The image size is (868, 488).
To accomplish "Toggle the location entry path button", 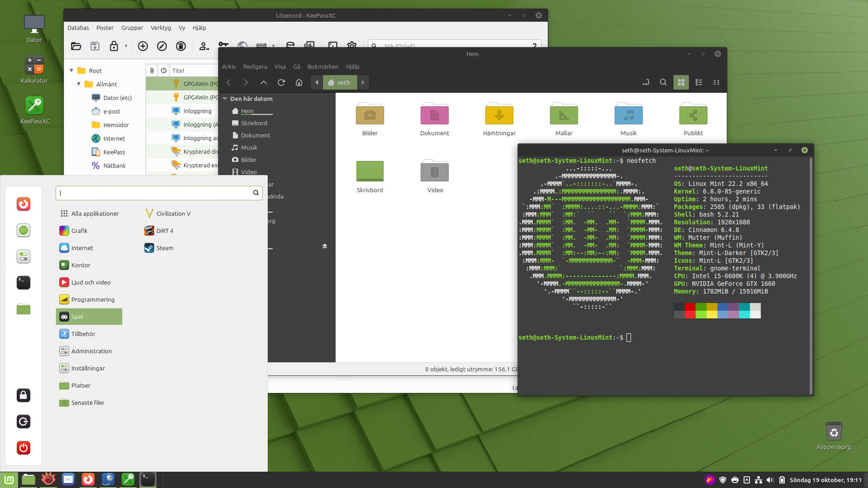I will pyautogui.click(x=646, y=83).
